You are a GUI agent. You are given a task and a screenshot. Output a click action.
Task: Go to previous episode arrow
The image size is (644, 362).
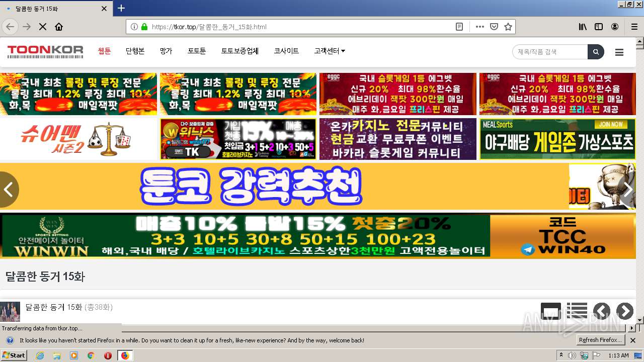coord(602,312)
